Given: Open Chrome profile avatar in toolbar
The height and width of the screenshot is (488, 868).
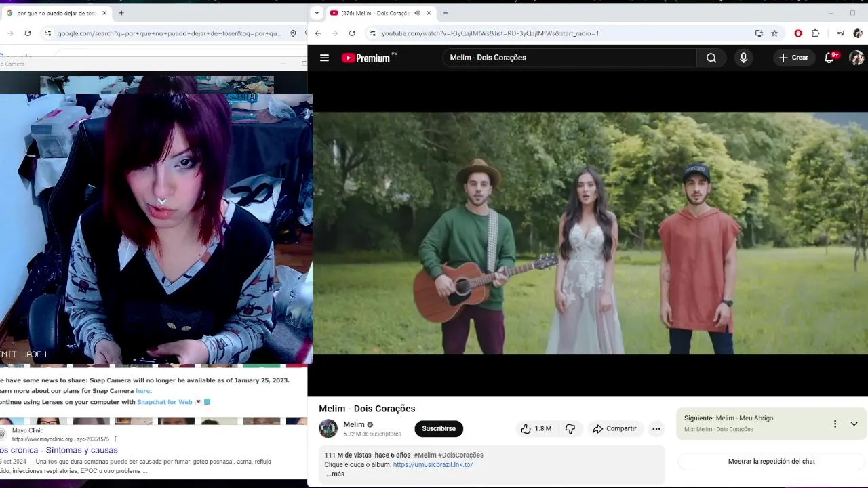Looking at the screenshot, I should point(858,33).
